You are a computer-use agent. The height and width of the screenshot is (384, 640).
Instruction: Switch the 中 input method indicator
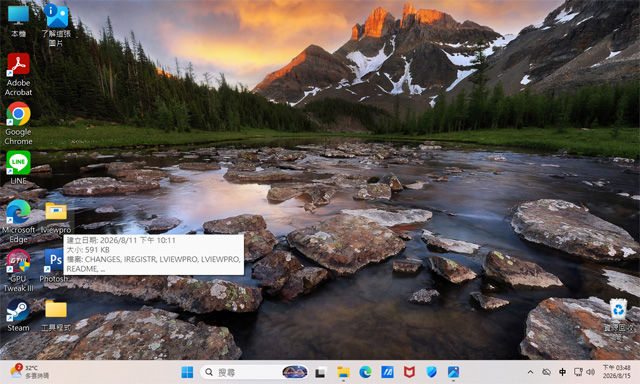coord(562,372)
